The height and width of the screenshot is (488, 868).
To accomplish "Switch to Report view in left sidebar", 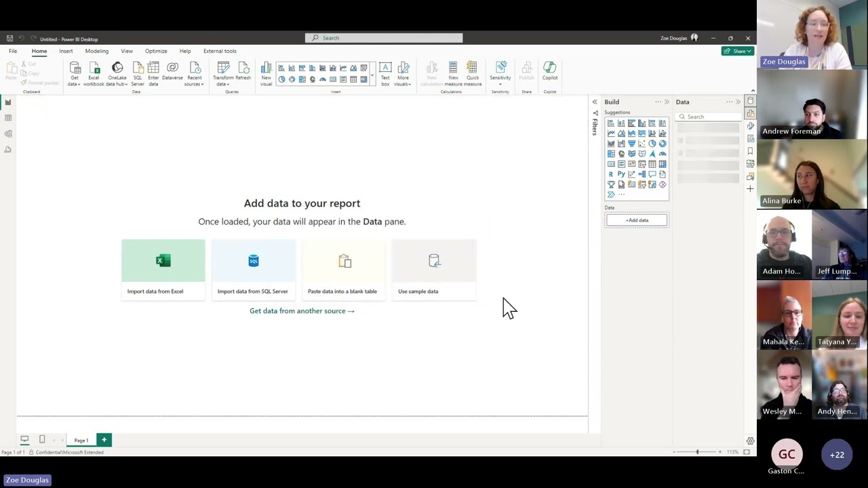I will pyautogui.click(x=8, y=102).
